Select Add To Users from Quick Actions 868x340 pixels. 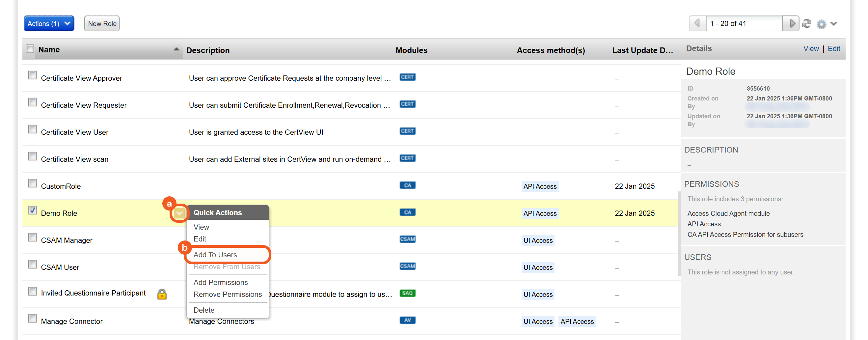point(215,255)
